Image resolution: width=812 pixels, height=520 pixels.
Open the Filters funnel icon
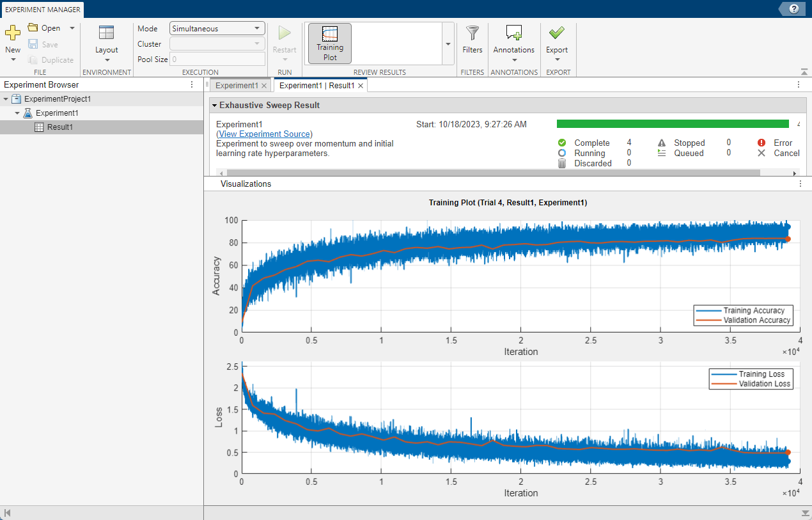point(472,33)
